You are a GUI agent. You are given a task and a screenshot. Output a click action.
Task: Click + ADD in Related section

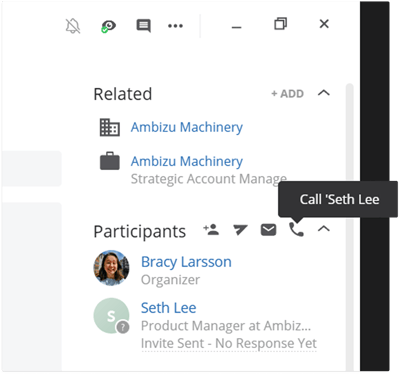coord(287,94)
